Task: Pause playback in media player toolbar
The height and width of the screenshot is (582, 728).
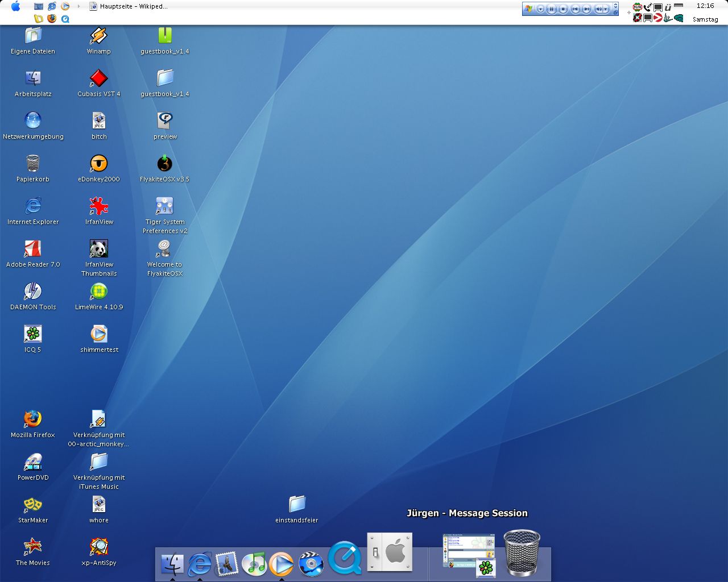Action: 552,9
